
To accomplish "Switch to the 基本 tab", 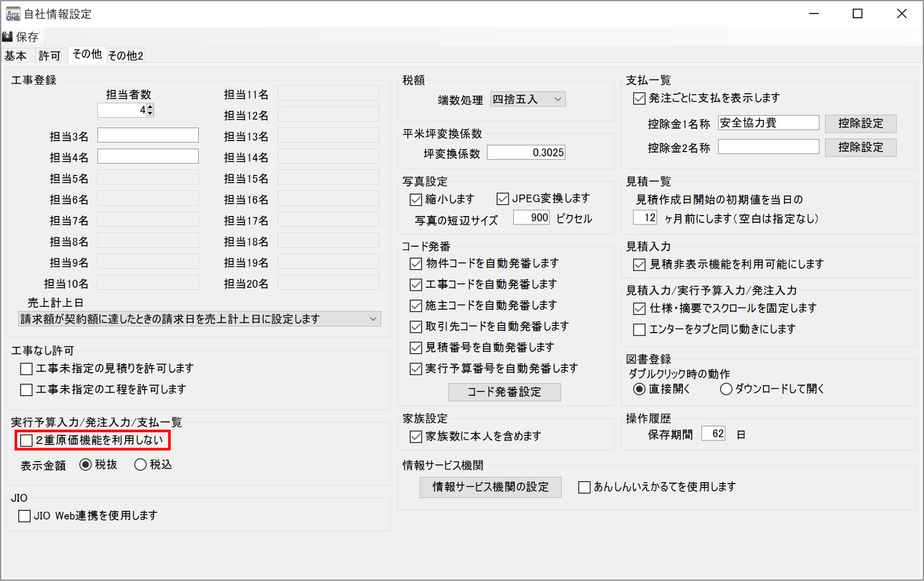I will coord(16,55).
